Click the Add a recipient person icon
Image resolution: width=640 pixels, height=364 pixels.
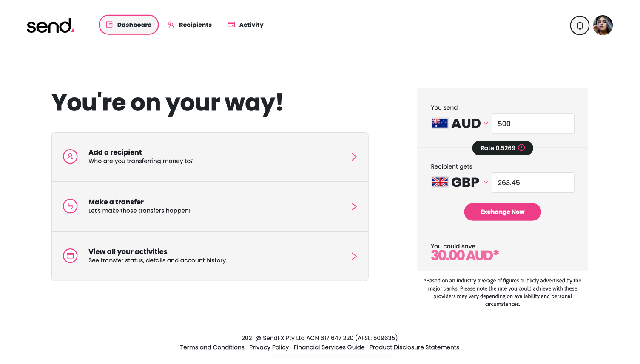point(70,157)
